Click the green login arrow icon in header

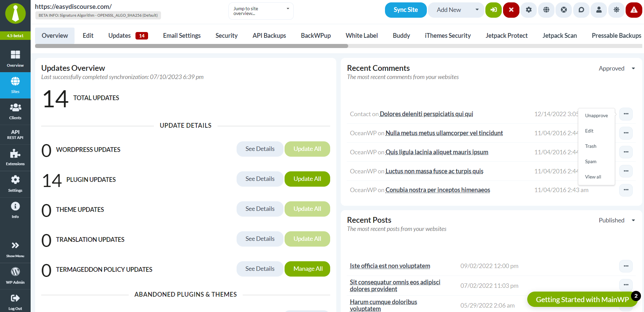pyautogui.click(x=494, y=10)
